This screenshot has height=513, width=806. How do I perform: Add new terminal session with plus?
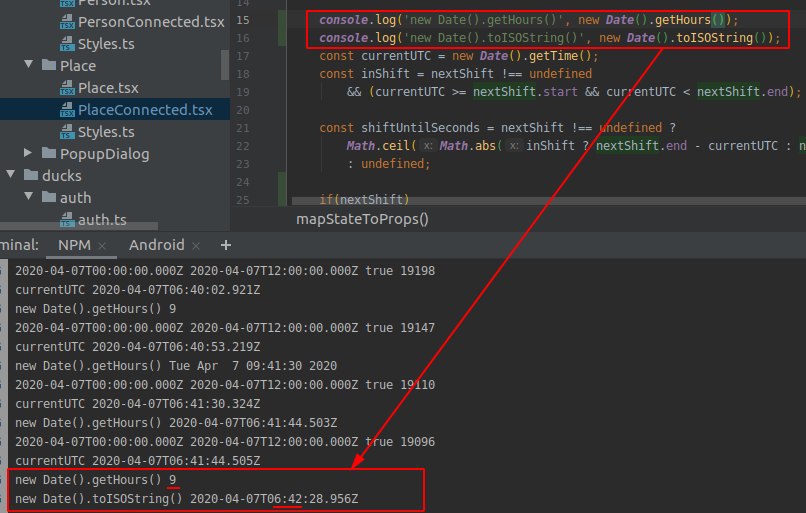tap(226, 245)
